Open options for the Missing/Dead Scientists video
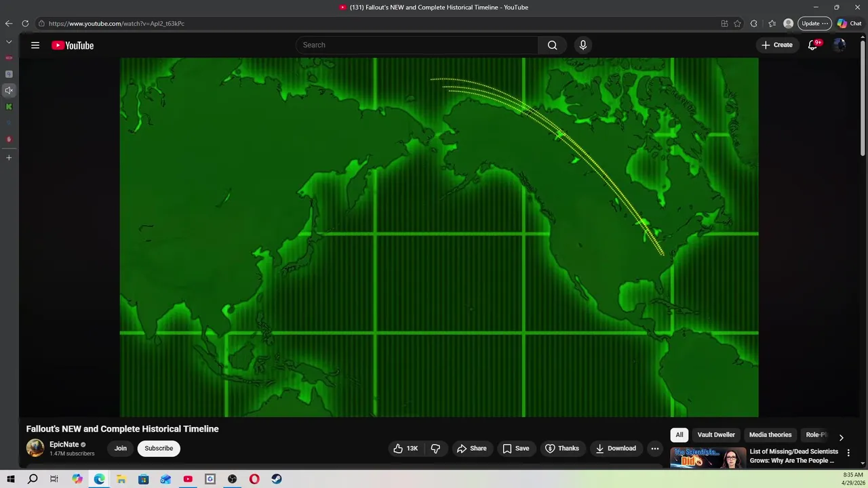Image resolution: width=868 pixels, height=488 pixels. pos(848,453)
